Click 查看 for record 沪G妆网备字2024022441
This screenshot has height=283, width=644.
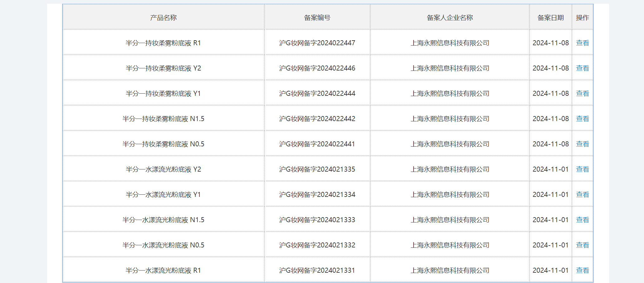coord(582,144)
